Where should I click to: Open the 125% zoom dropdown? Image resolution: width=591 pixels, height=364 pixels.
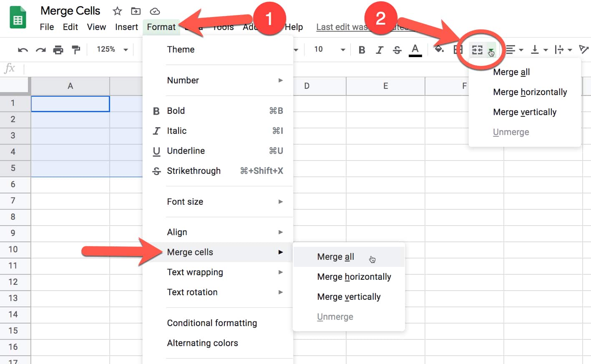(112, 49)
